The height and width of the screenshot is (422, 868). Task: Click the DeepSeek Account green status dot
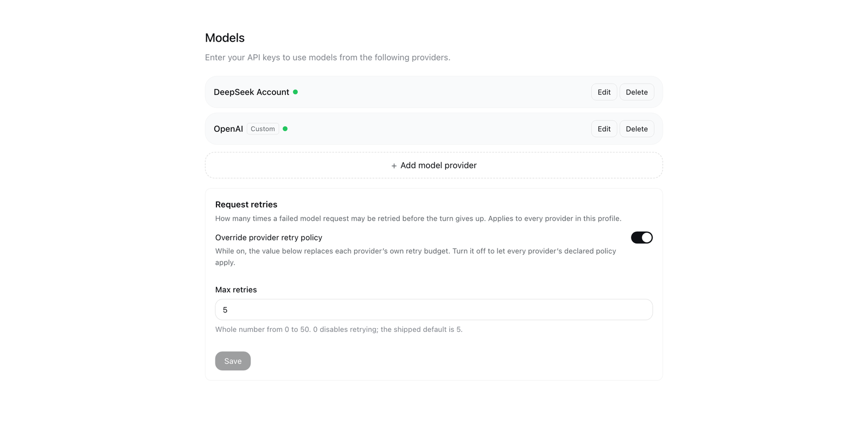tap(295, 92)
